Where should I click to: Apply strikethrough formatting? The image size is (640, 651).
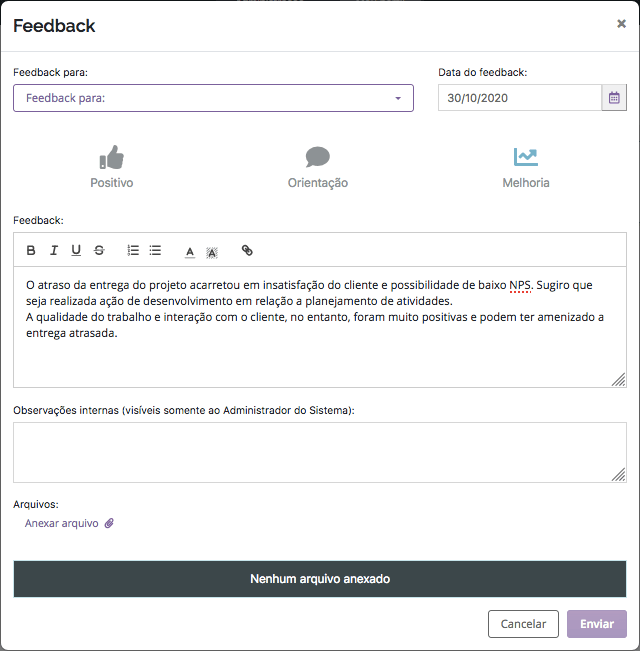(x=99, y=250)
